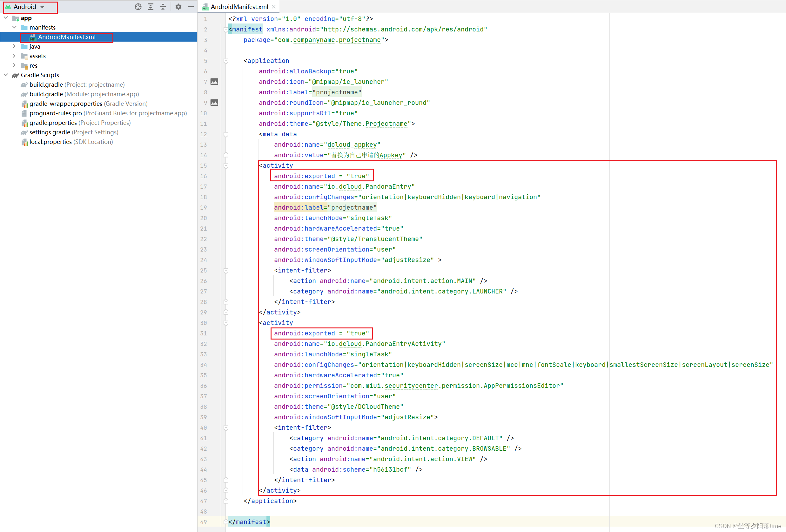Click the Collapse All icon in project toolbar
Image resolution: width=786 pixels, height=532 pixels.
click(x=163, y=7)
